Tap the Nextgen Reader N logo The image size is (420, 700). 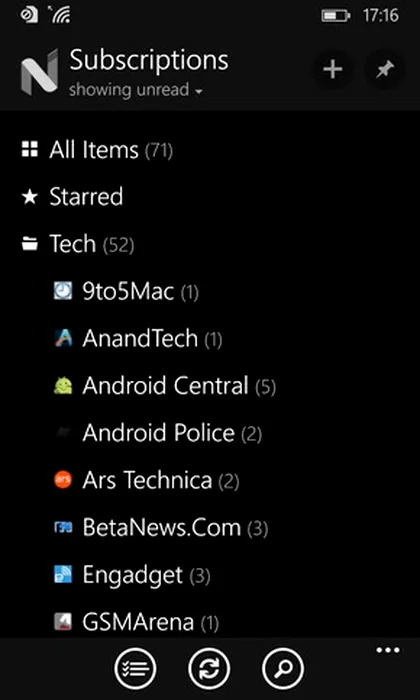pyautogui.click(x=39, y=72)
